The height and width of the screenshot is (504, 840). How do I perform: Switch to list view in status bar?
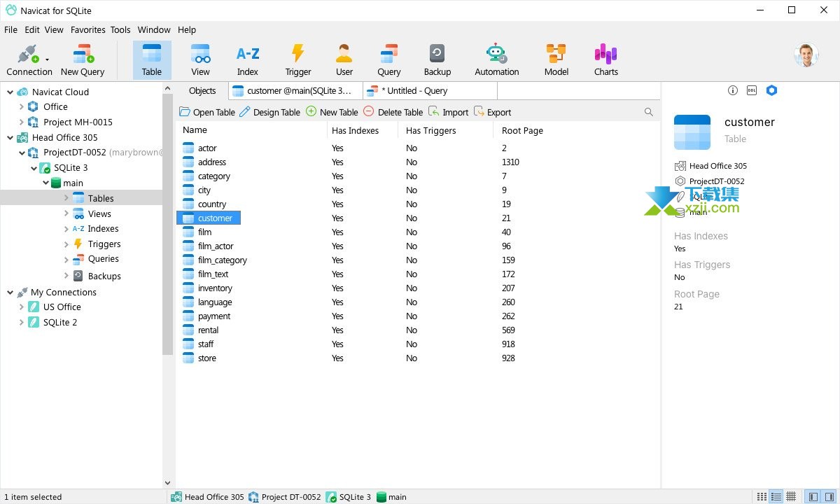tap(776, 497)
